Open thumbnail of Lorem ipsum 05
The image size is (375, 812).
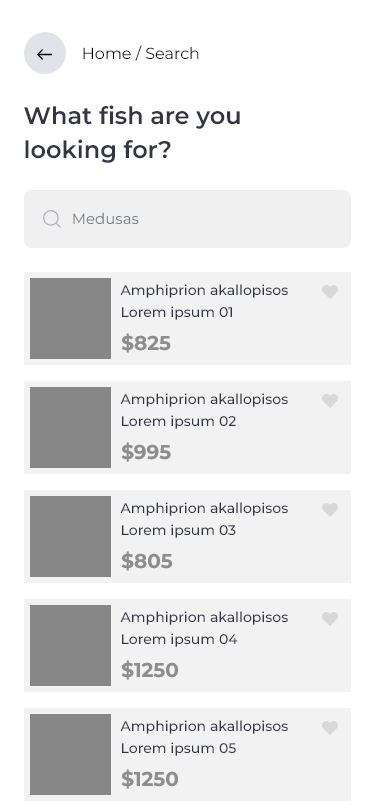pos(70,755)
